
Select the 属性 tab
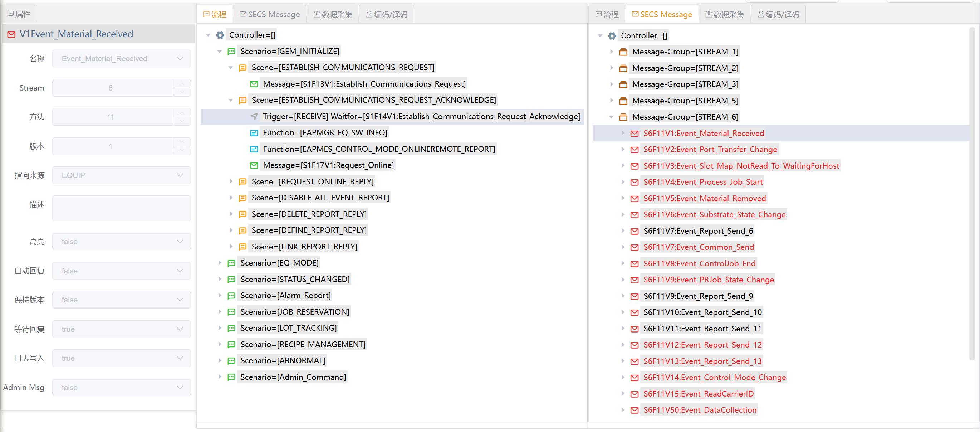[19, 14]
